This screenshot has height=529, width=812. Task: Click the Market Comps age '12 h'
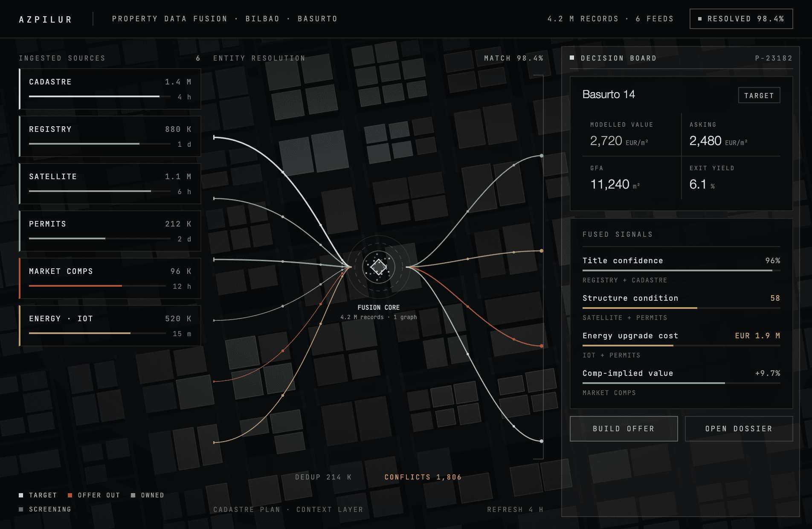tap(182, 286)
